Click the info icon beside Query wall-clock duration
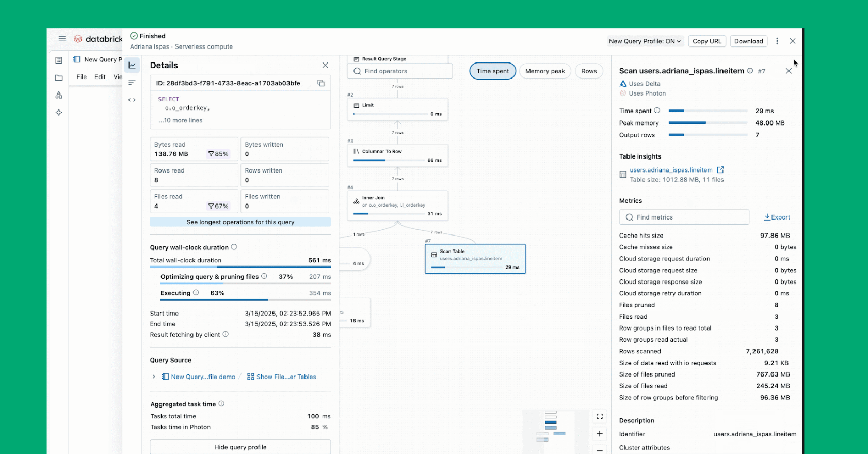Screen dimensions: 868x454 click(234, 247)
